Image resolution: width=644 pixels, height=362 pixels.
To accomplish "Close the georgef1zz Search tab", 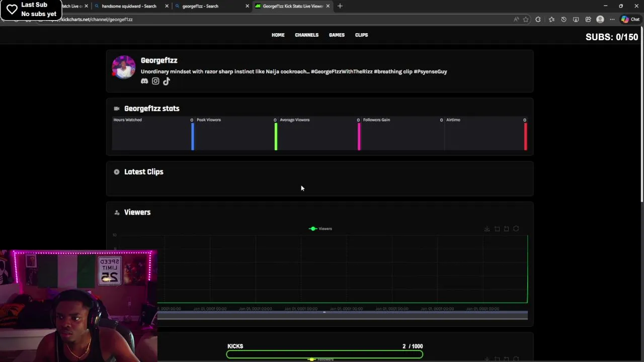I will coord(247,6).
